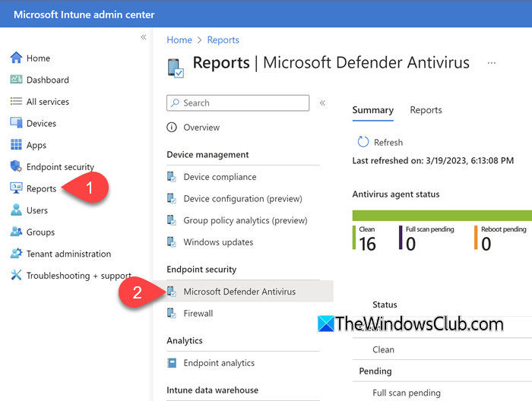
Task: Open All services from sidebar
Action: click(47, 102)
